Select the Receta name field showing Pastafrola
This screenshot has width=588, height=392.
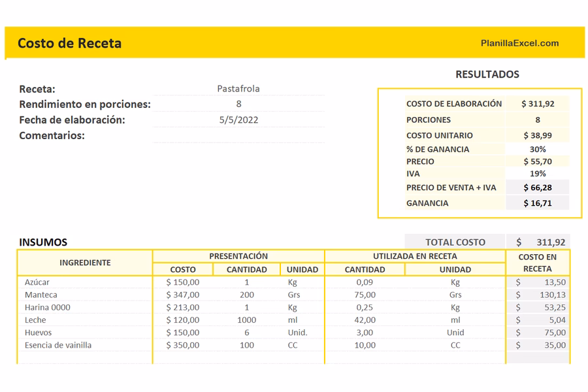238,89
